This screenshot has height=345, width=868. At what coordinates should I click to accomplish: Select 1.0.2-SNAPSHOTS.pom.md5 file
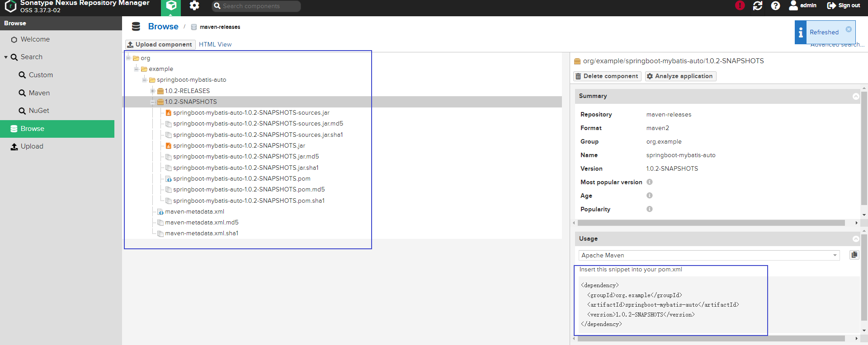[249, 190]
